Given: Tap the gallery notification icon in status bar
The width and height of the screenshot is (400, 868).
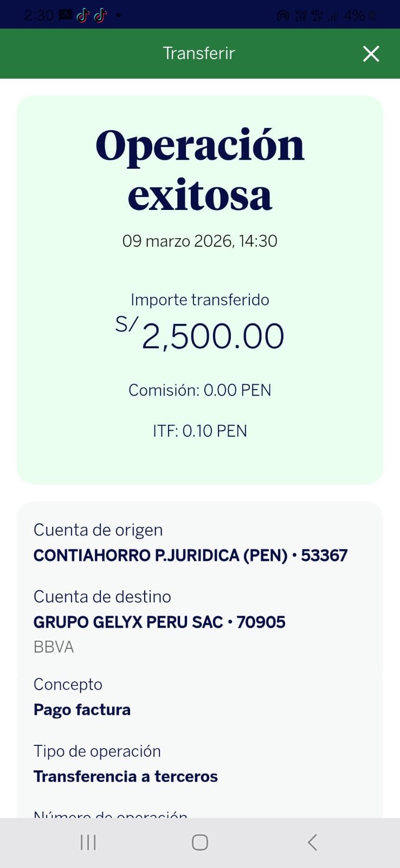Looking at the screenshot, I should pyautogui.click(x=66, y=15).
